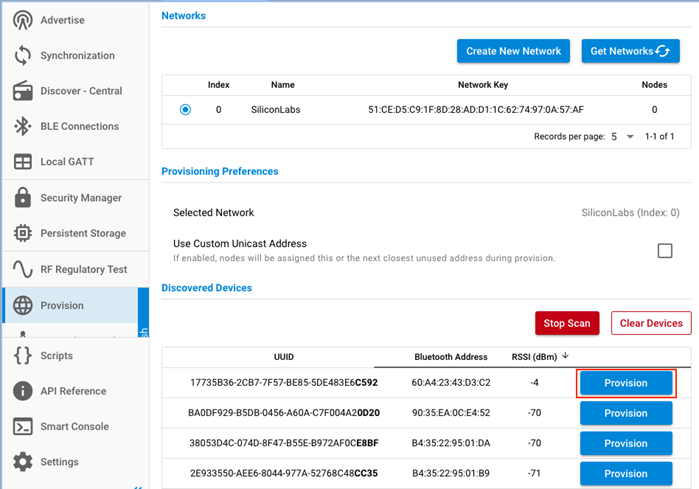Image resolution: width=699 pixels, height=489 pixels.
Task: Select the SiliconLabs network radio button
Action: 185,110
